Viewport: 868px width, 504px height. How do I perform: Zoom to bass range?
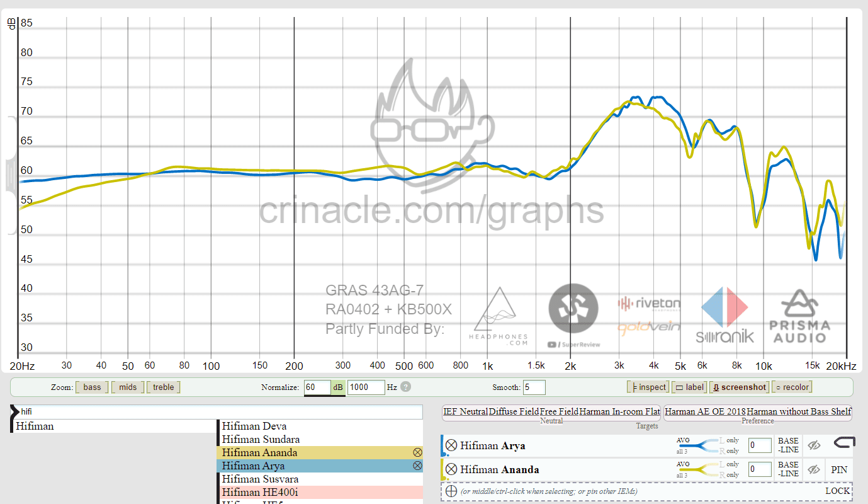point(92,387)
